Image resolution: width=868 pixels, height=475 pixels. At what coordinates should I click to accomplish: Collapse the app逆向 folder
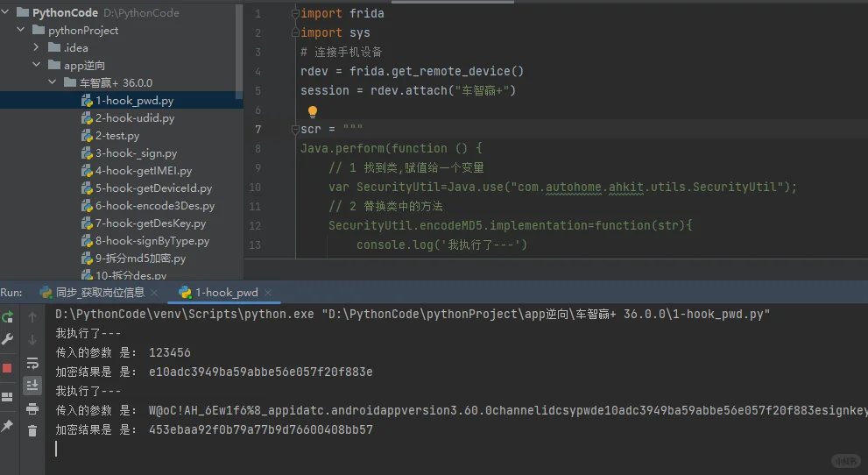click(x=37, y=65)
